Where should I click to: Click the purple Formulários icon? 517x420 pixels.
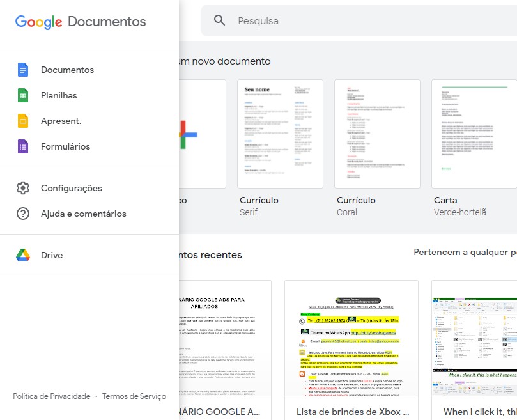(23, 146)
